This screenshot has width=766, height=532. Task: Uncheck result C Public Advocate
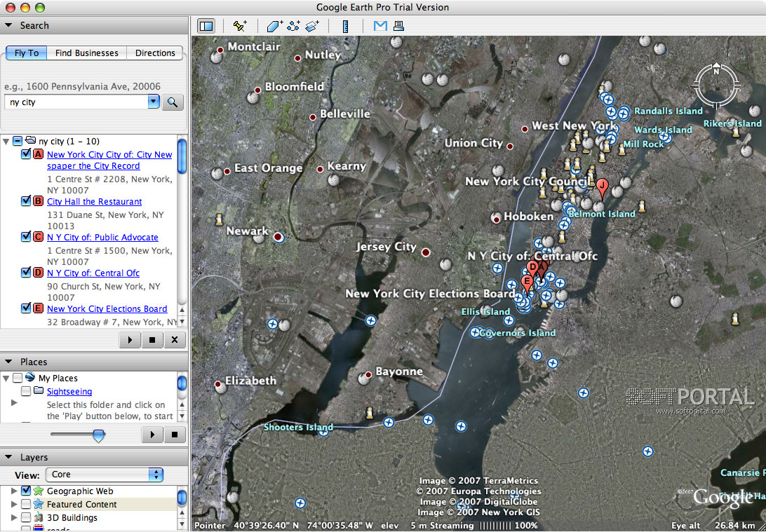[27, 237]
